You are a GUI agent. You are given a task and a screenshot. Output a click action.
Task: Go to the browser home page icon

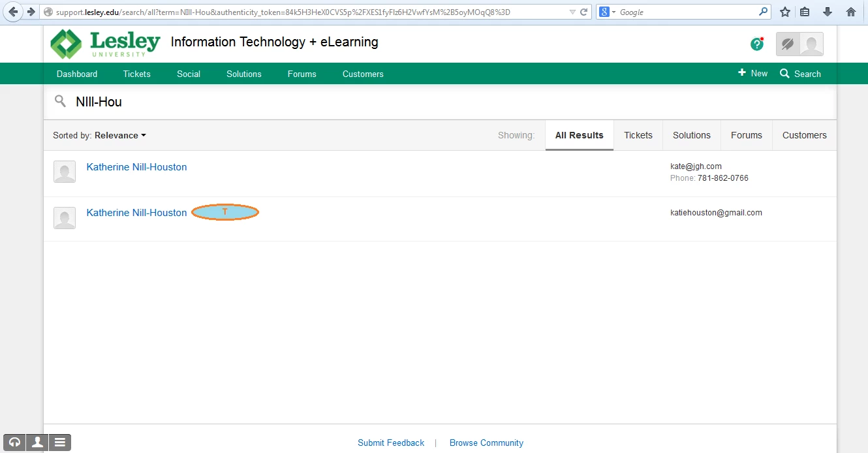point(850,12)
